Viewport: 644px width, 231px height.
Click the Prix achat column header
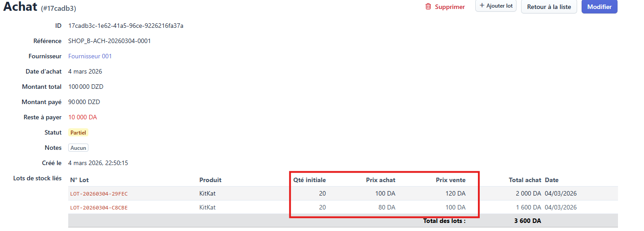click(x=381, y=180)
